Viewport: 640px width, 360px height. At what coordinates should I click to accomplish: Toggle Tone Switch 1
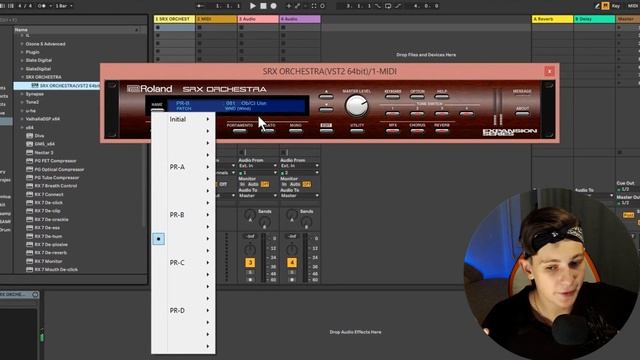(x=392, y=114)
